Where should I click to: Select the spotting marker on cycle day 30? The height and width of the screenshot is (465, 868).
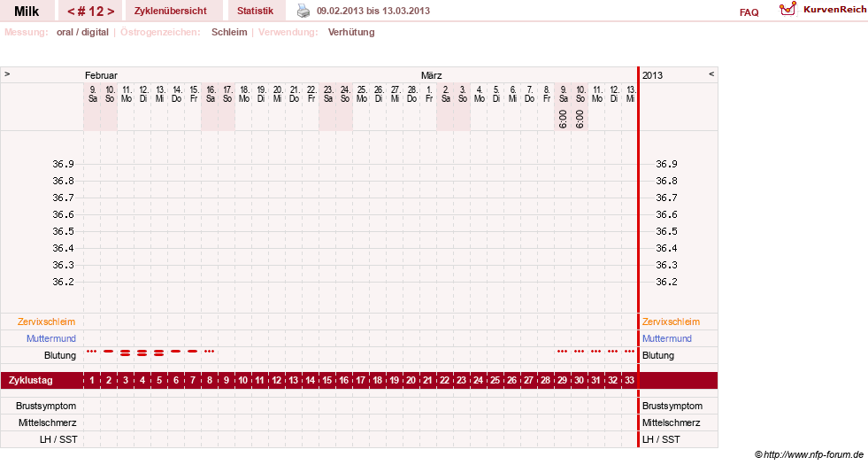579,352
